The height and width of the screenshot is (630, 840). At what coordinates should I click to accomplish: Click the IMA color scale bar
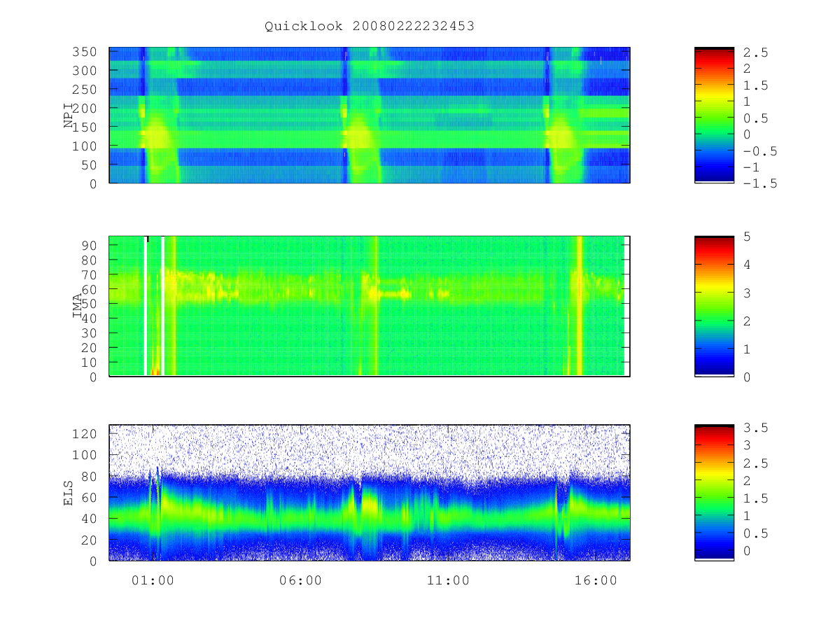pyautogui.click(x=714, y=307)
